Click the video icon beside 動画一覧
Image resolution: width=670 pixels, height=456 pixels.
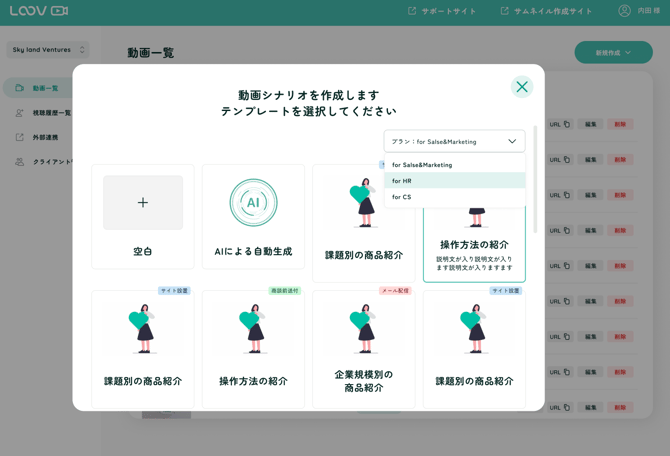click(x=20, y=88)
